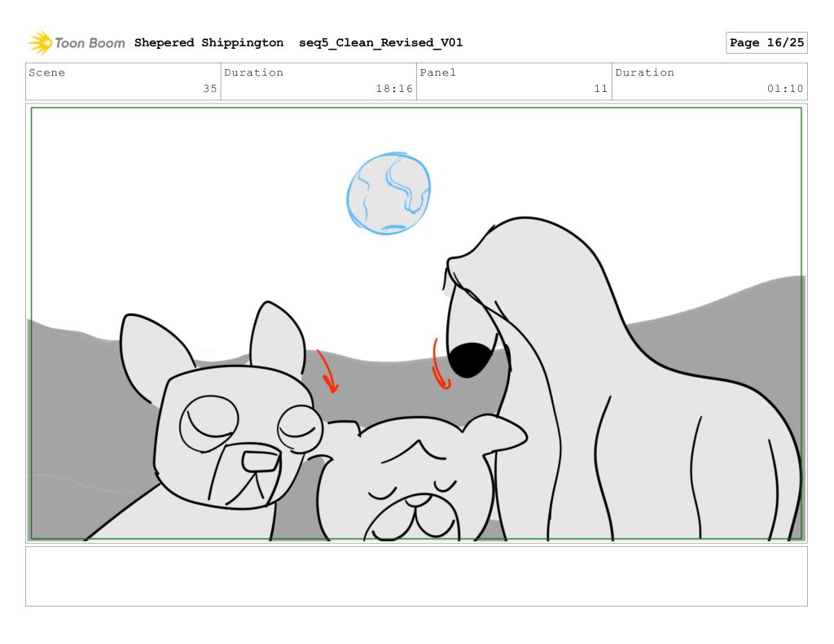This screenshot has height=644, width=834.
Task: Click the panel duration value 01:10
Action: coord(784,89)
